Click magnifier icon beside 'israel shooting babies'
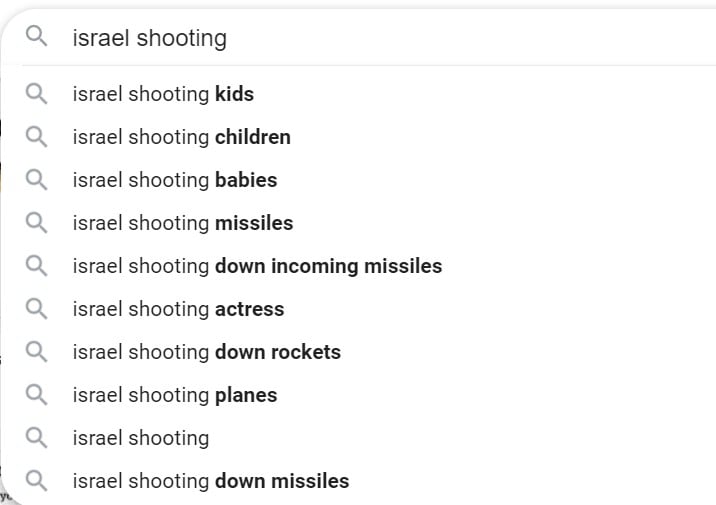716x505 pixels. click(x=37, y=179)
